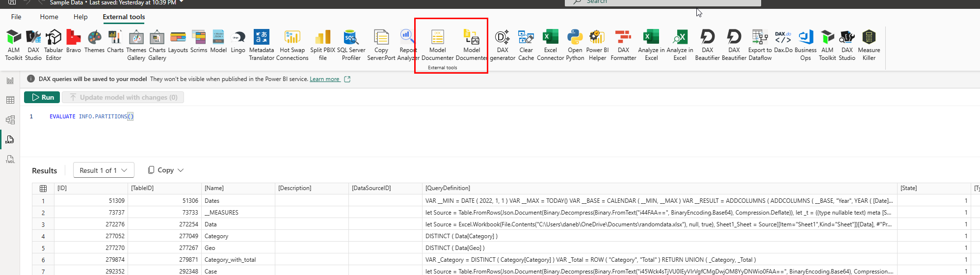Click the Open Python tool
The width and height of the screenshot is (980, 275).
(575, 45)
